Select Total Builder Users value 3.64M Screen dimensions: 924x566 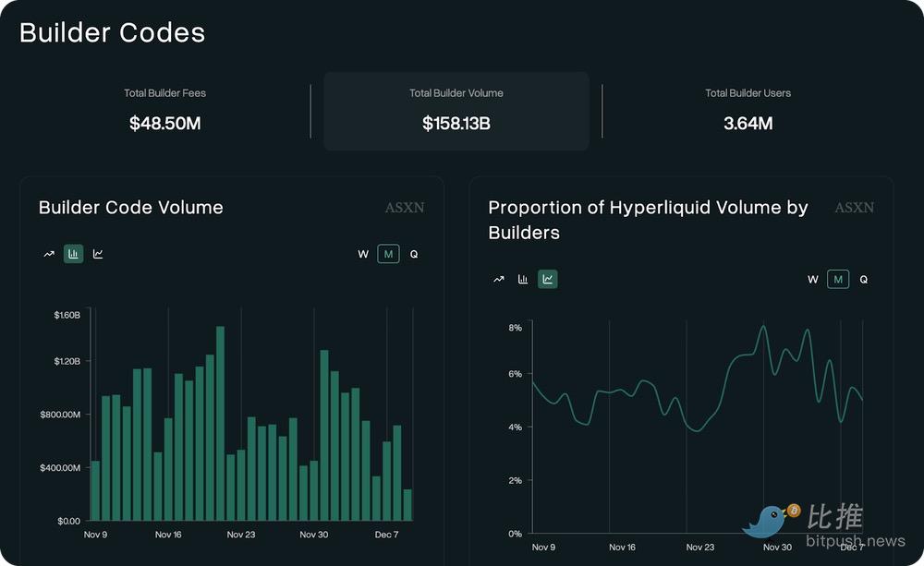(748, 123)
